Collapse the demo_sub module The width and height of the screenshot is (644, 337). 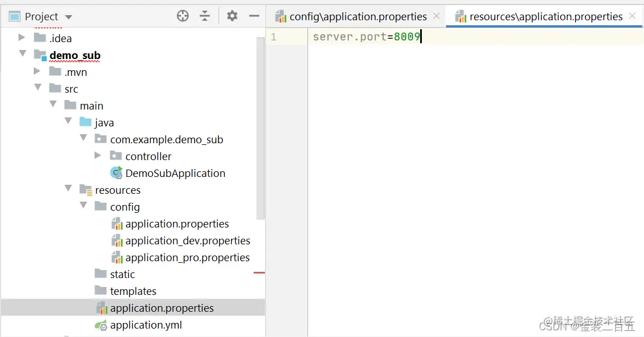point(22,53)
